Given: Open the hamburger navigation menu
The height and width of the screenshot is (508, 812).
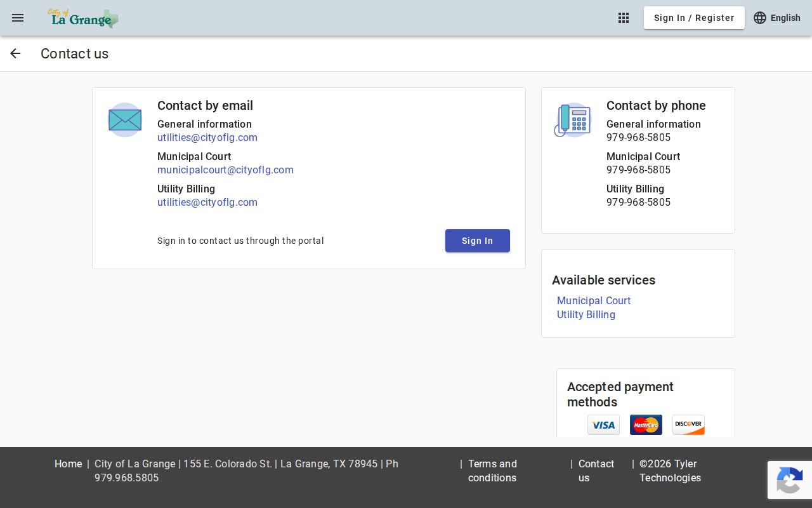Looking at the screenshot, I should (x=18, y=18).
